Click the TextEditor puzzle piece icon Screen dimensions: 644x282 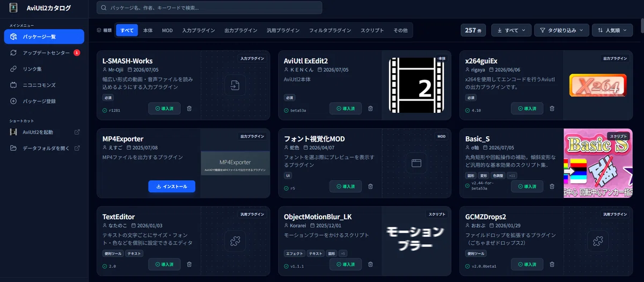point(235,240)
